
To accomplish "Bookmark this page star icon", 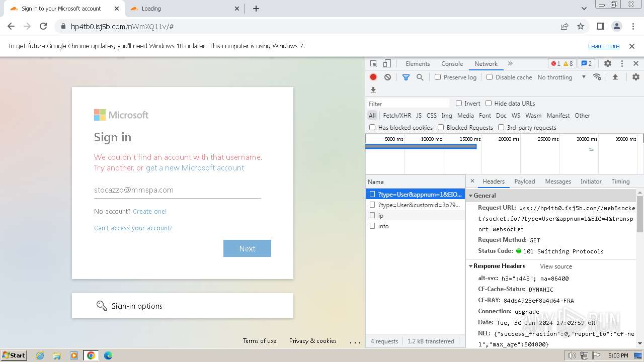I will point(581,26).
